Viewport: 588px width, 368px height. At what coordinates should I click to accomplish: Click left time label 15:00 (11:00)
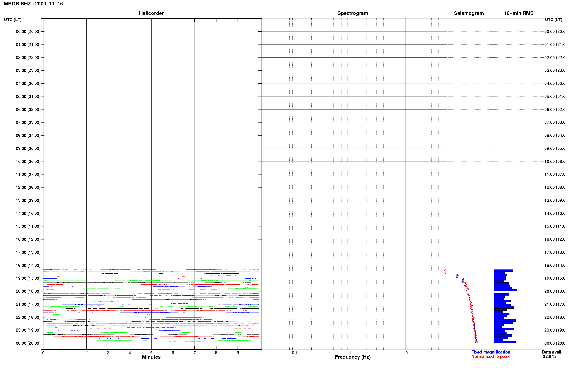pos(28,226)
